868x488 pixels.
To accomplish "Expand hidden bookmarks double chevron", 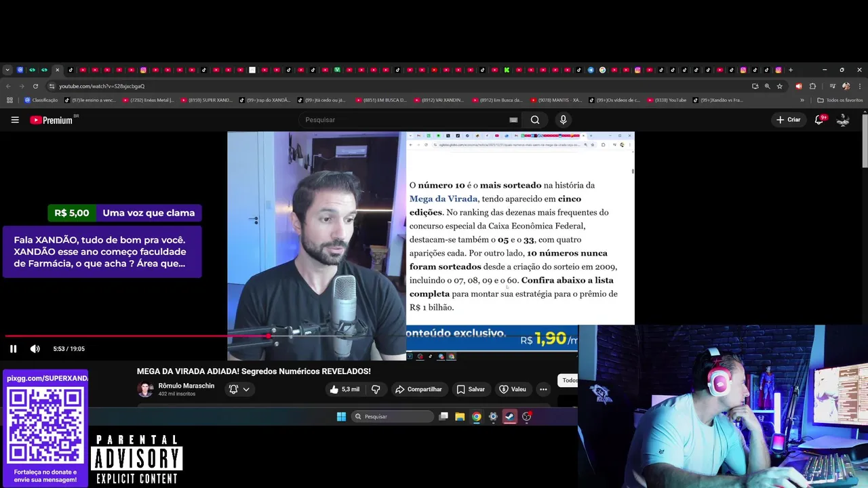I will pyautogui.click(x=802, y=100).
